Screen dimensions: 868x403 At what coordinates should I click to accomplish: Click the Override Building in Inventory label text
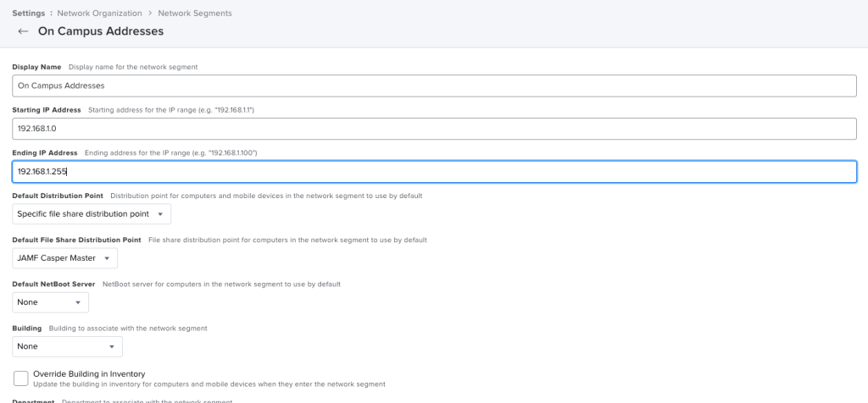tap(89, 373)
